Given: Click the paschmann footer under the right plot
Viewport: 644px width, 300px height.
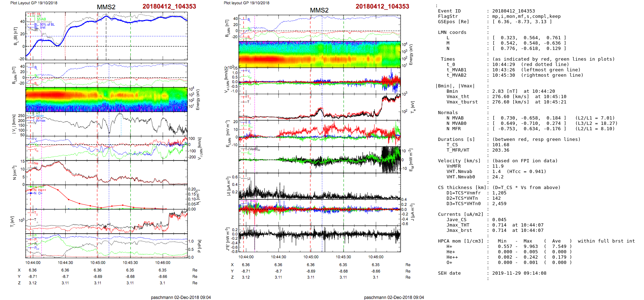Looking at the screenshot, I should pos(394,297).
